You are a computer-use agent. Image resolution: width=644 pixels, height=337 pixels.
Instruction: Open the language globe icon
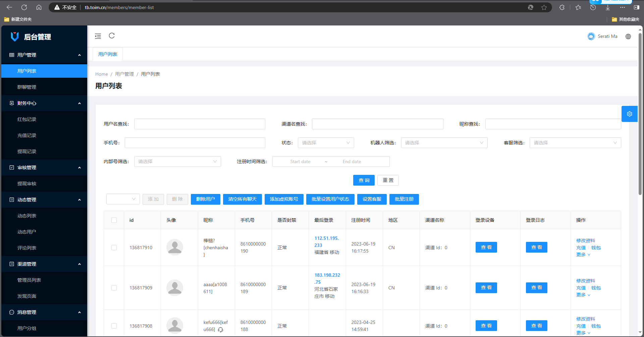[x=628, y=37]
